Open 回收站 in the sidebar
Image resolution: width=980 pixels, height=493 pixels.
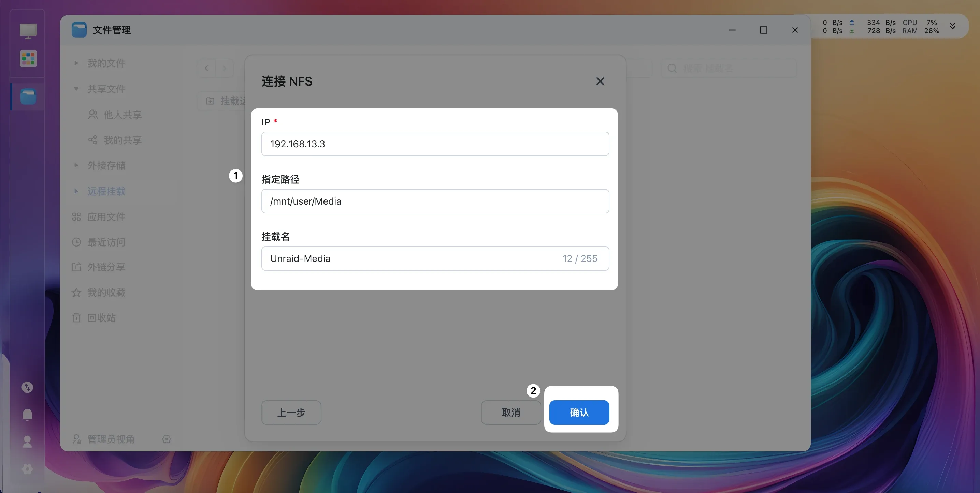pos(101,318)
